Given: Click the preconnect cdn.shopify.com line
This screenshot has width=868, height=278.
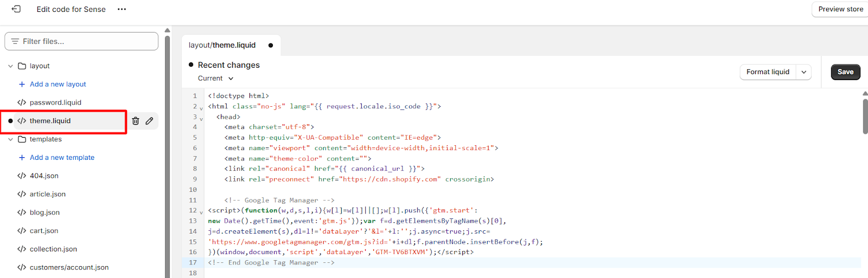Looking at the screenshot, I should tap(359, 179).
